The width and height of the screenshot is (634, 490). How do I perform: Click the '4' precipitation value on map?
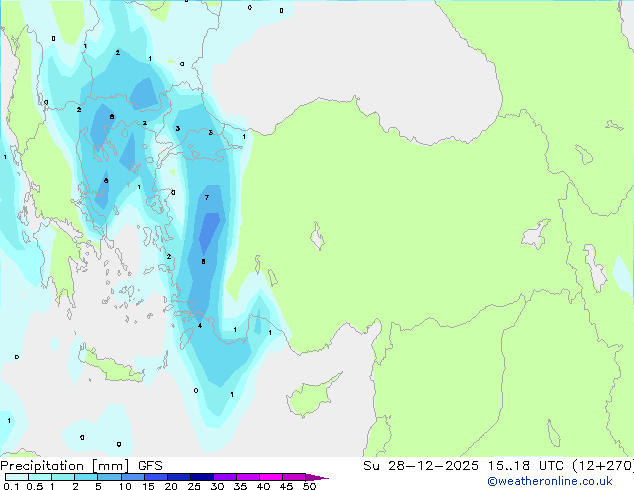click(x=200, y=325)
